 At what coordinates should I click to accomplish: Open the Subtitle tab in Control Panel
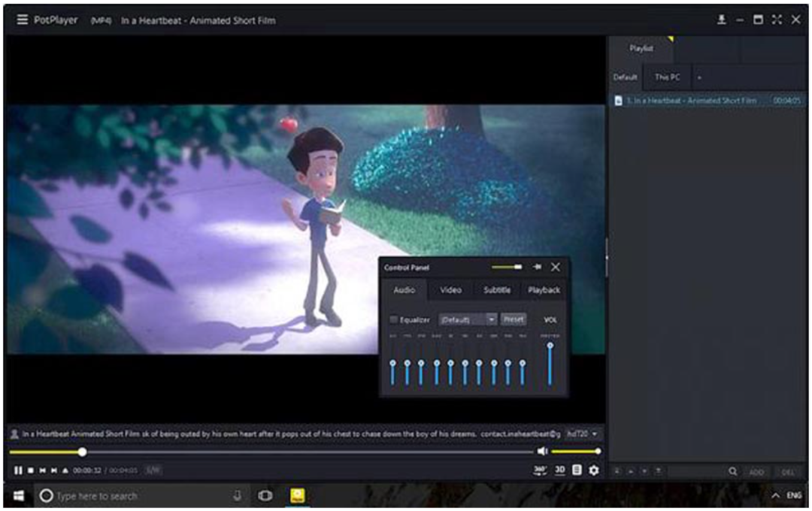pyautogui.click(x=497, y=290)
